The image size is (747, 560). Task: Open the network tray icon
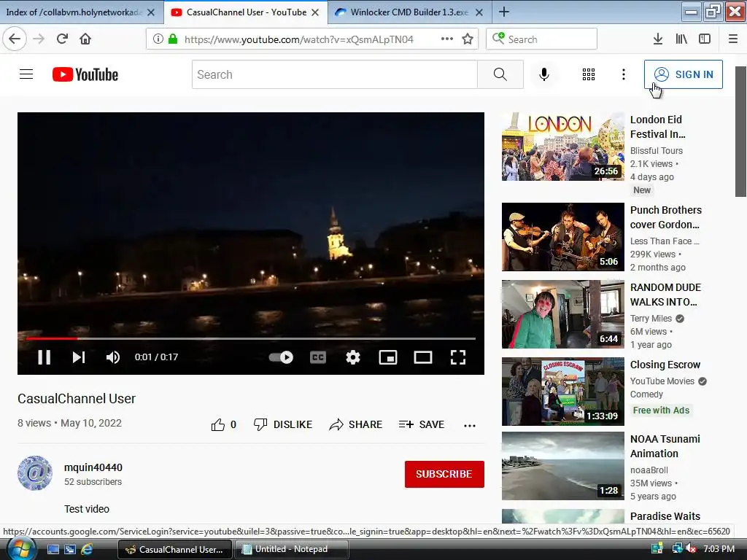(678, 549)
